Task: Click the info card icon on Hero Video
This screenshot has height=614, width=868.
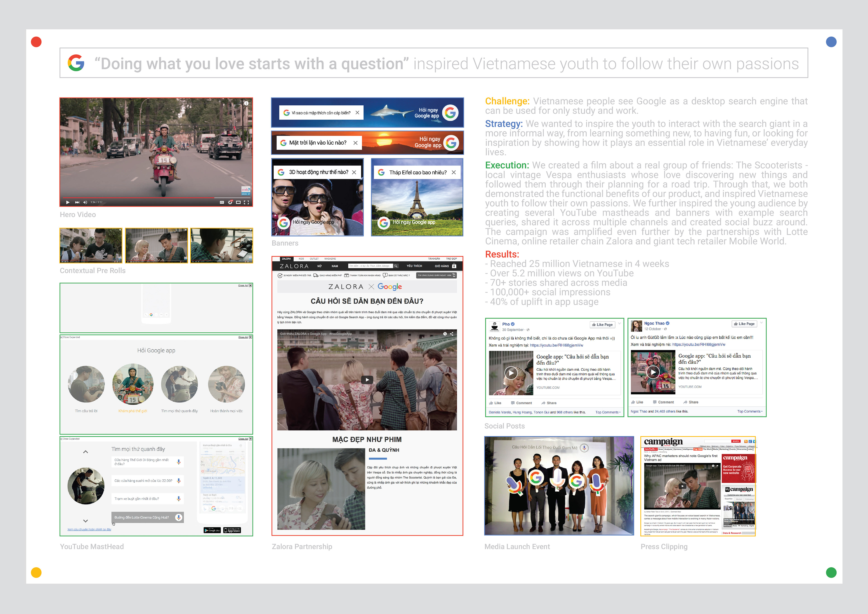Action: click(x=246, y=103)
